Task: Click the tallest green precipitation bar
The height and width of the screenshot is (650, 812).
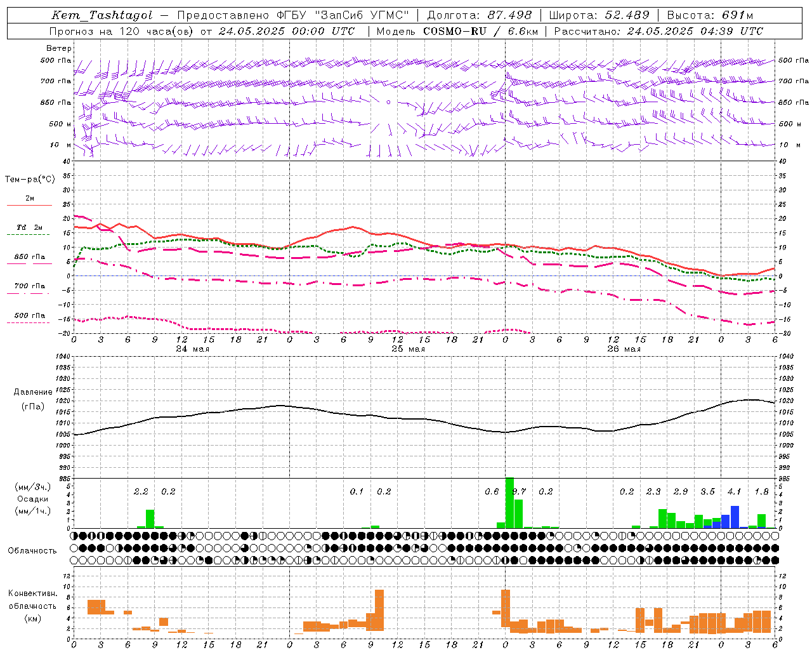Action: (509, 503)
